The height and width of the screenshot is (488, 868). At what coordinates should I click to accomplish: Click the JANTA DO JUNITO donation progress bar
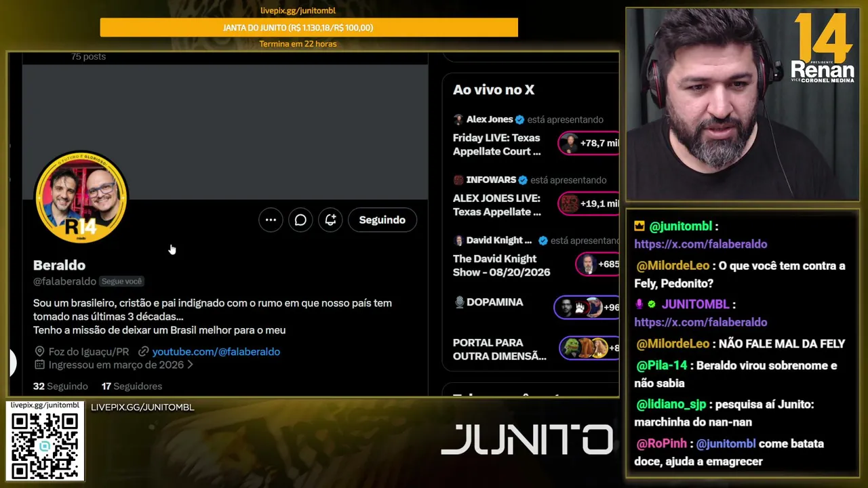tap(309, 28)
